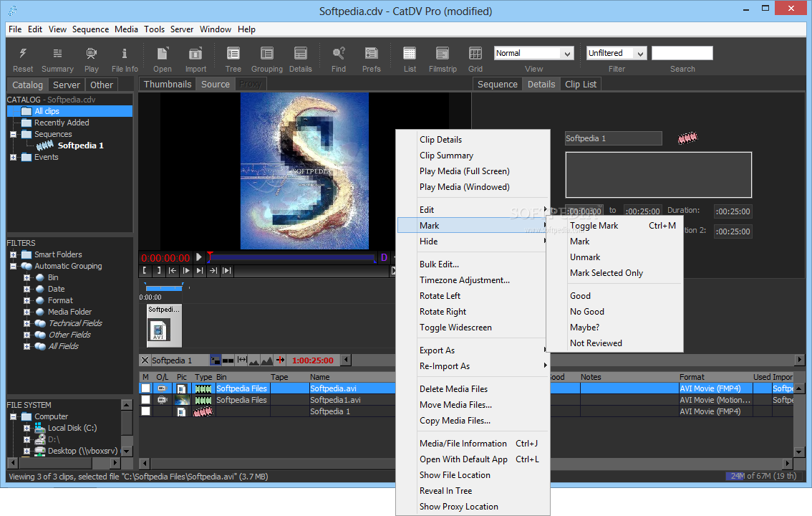Screen dimensions: 812x516
Task: Close the Softpedia 1 timeline with X
Action: pos(145,360)
